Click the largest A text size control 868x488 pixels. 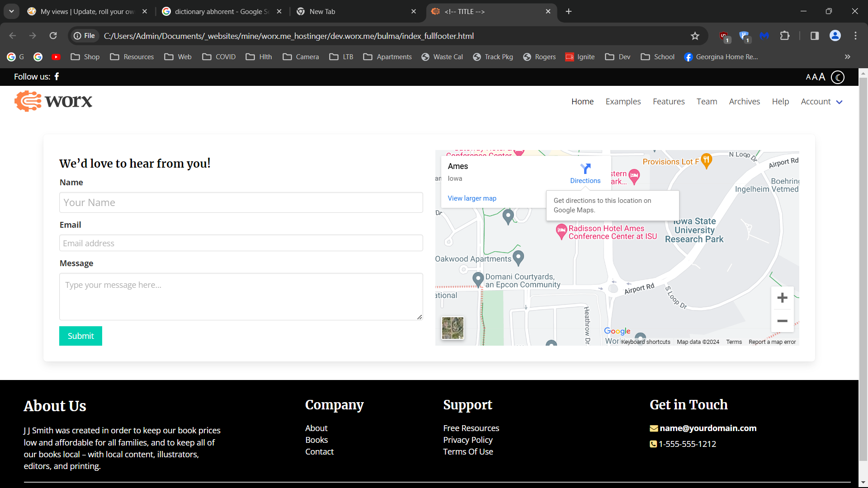pyautogui.click(x=821, y=77)
